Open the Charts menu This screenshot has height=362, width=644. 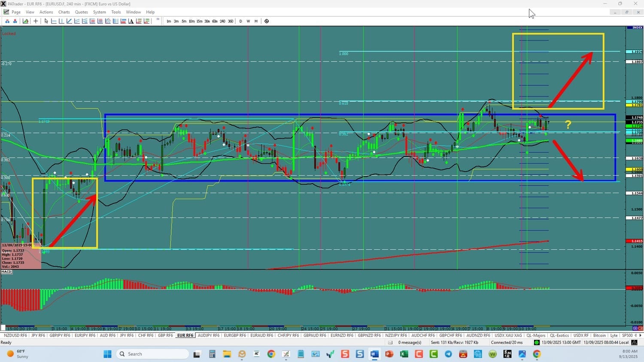tap(64, 12)
